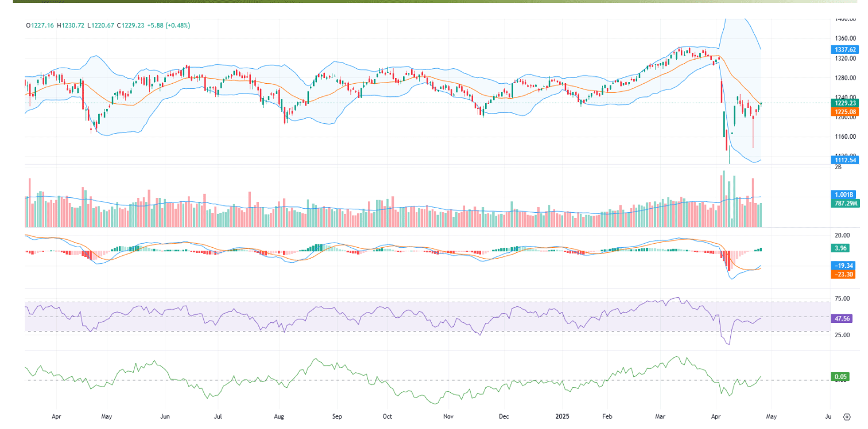Click the Dec label on time axis
The height and width of the screenshot is (429, 868).
503,416
